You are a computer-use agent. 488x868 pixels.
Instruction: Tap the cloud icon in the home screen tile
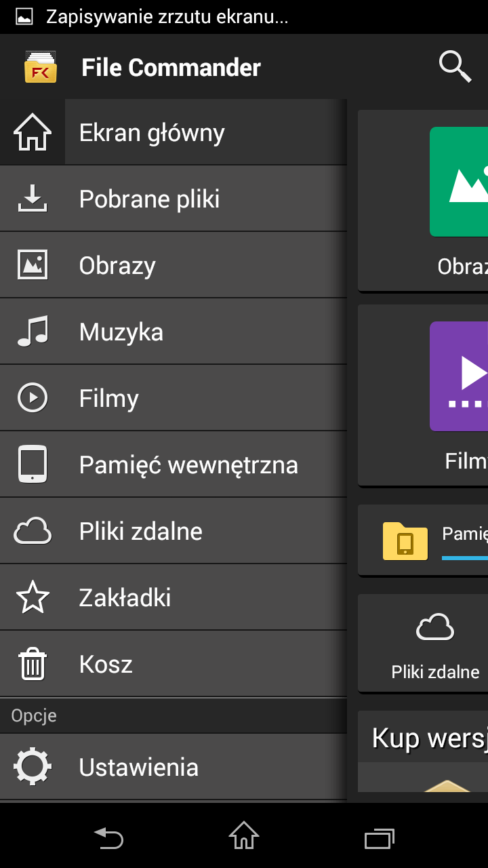coord(434,627)
